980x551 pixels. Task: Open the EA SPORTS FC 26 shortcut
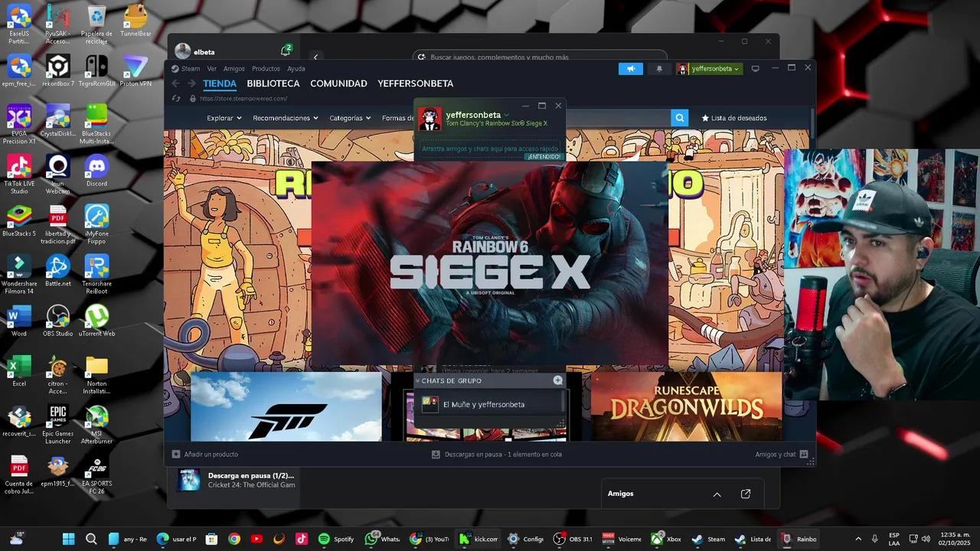coord(96,474)
